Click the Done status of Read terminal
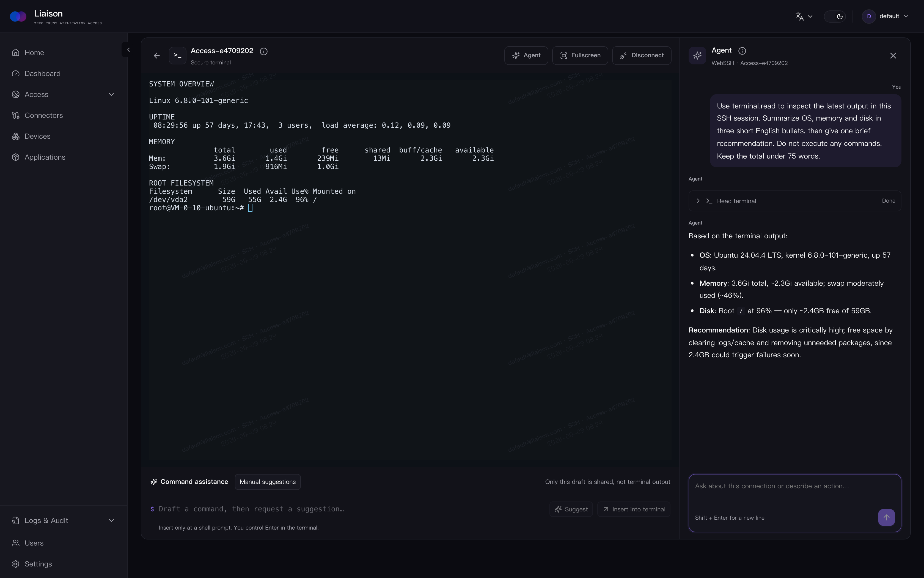924x578 pixels. (x=888, y=201)
